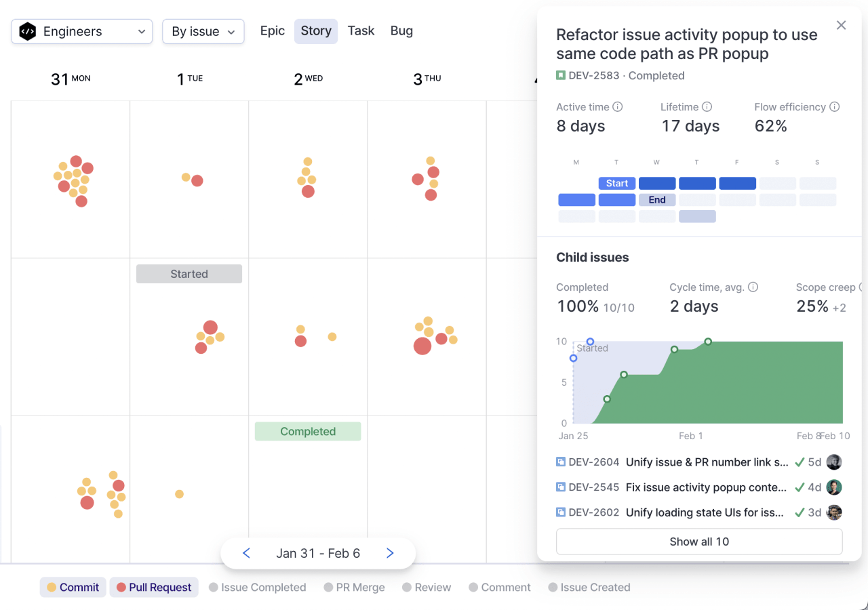Toggle the Commit legend filter
Screen dimensions: 868x610
73,588
